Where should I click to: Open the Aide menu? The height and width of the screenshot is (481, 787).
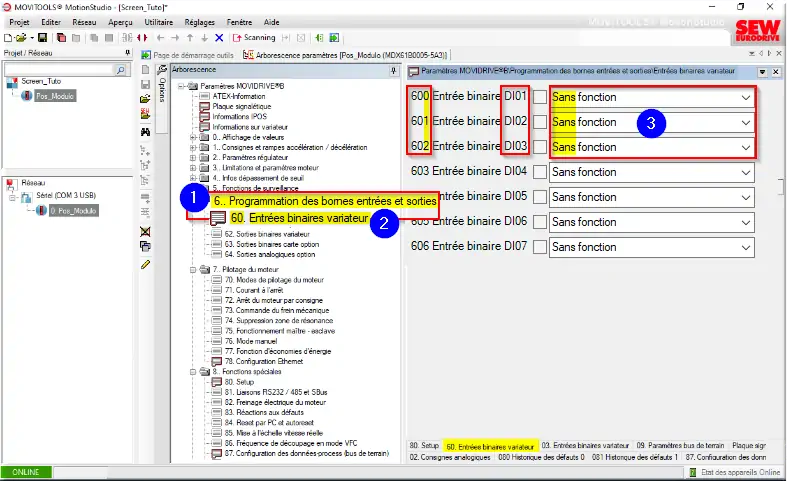pyautogui.click(x=272, y=22)
